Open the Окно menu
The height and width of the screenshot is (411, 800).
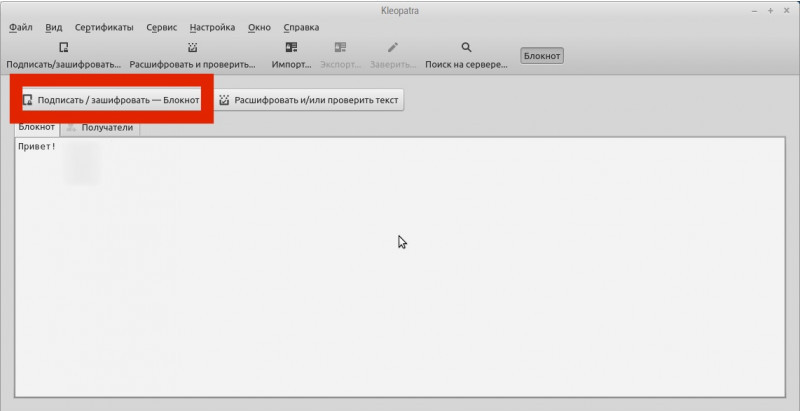pos(259,28)
